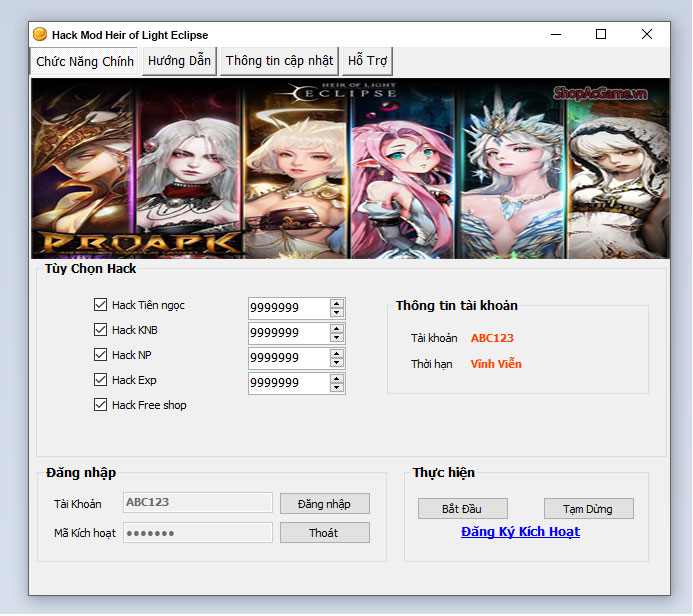Click the Bắt Đầu button

[x=463, y=509]
